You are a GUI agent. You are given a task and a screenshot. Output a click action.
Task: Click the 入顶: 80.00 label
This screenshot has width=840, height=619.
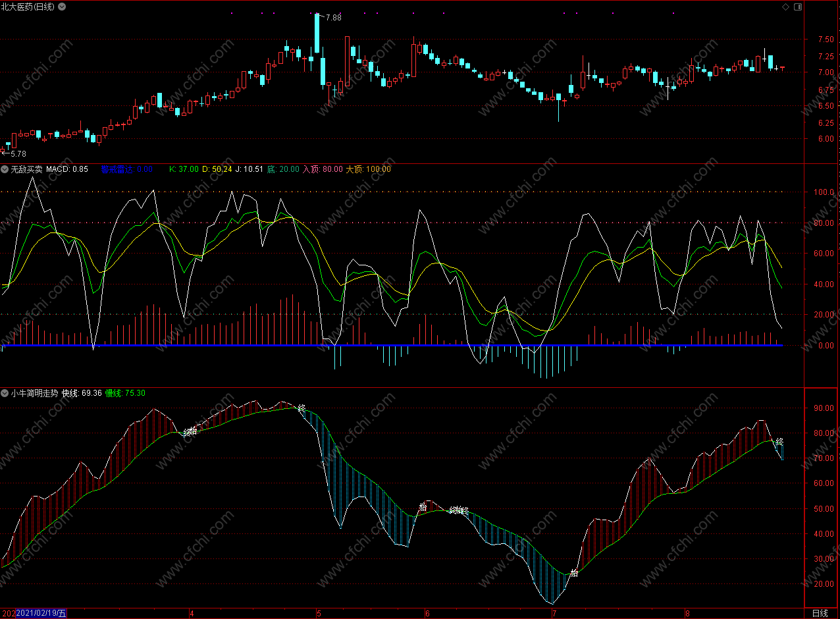(323, 169)
